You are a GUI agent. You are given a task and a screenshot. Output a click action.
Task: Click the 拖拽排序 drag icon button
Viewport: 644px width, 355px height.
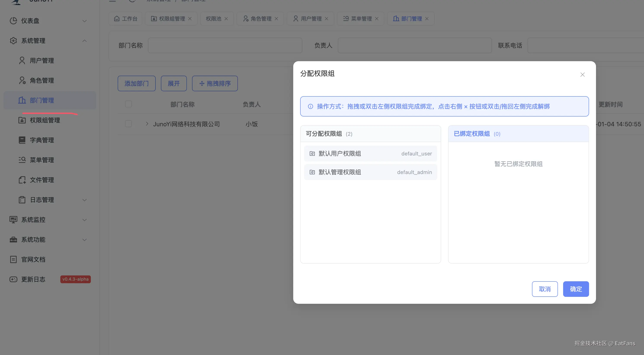(x=202, y=83)
